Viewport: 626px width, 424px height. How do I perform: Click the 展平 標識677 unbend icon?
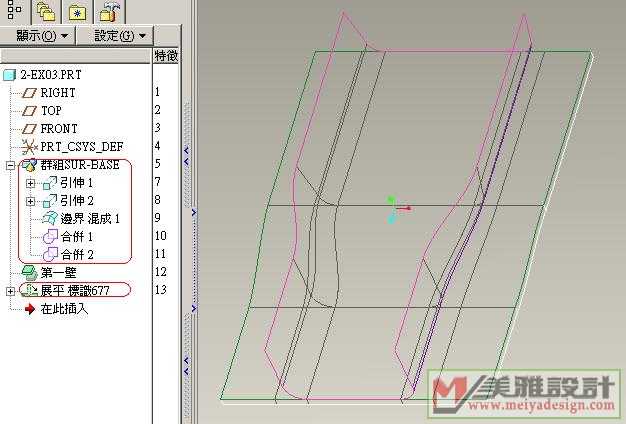[x=30, y=290]
